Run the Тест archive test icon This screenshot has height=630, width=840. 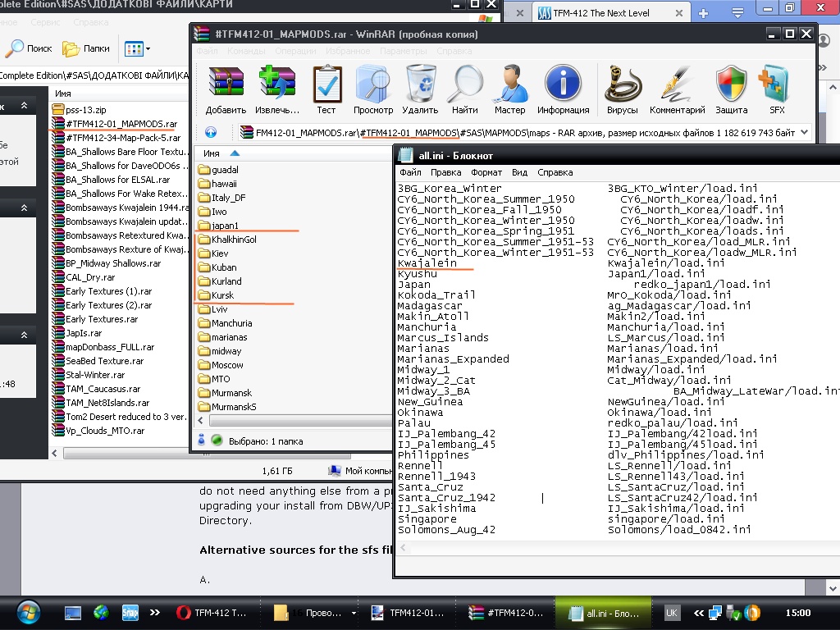tap(326, 84)
